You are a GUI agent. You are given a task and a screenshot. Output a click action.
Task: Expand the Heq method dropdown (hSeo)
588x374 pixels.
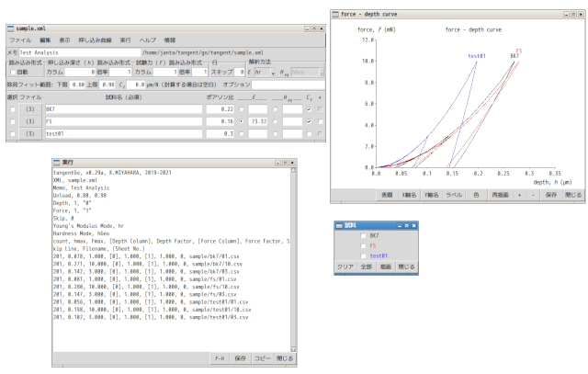point(322,72)
